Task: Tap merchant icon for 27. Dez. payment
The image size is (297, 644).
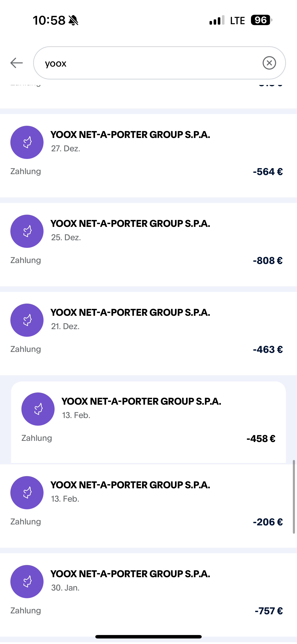Action: (x=27, y=142)
